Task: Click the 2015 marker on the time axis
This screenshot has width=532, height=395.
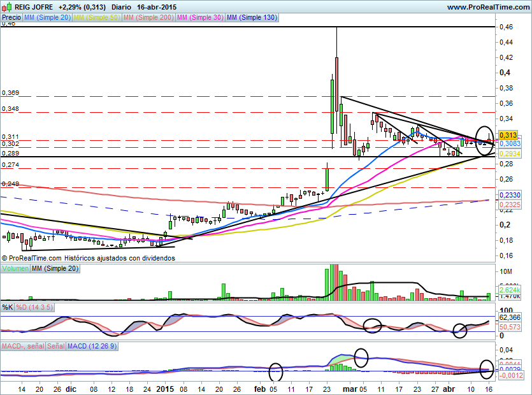Action: pos(165,387)
